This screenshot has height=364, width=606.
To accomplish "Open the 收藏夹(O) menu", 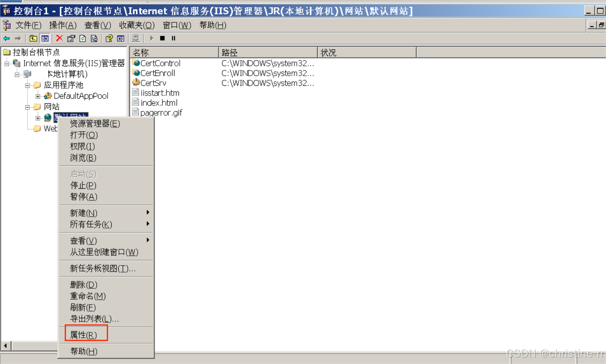I will coord(137,26).
